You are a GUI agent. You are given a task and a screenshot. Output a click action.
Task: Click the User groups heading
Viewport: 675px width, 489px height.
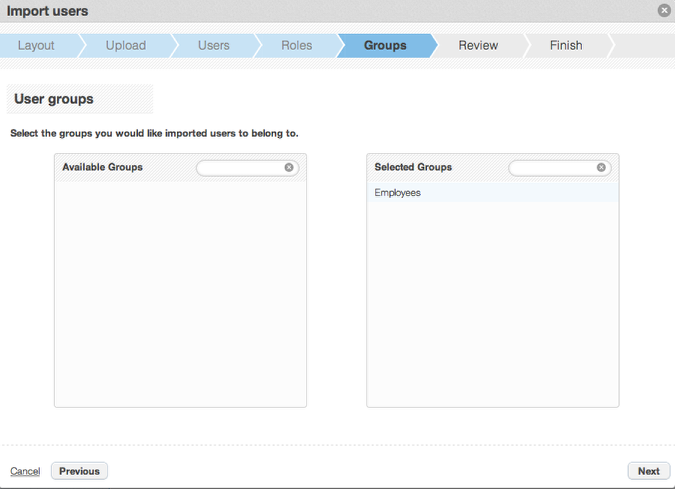click(x=54, y=99)
